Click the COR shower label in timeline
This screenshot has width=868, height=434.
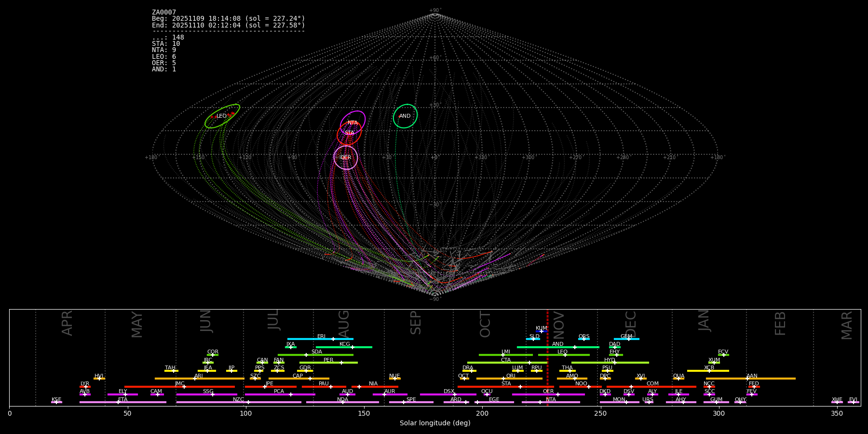click(x=213, y=352)
